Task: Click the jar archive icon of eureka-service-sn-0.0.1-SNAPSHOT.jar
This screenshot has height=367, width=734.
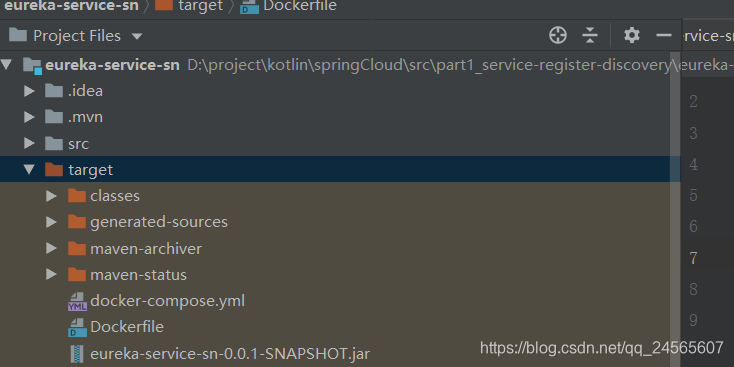Action: click(77, 354)
